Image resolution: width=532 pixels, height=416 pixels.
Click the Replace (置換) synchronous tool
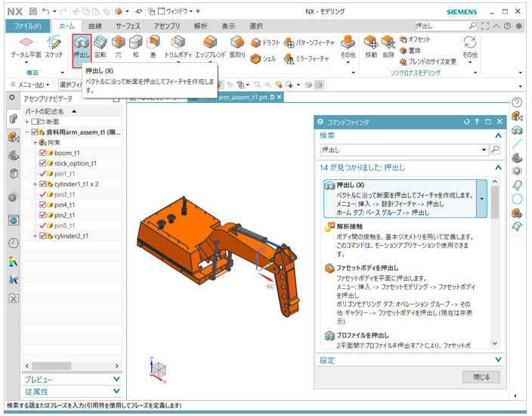point(410,51)
